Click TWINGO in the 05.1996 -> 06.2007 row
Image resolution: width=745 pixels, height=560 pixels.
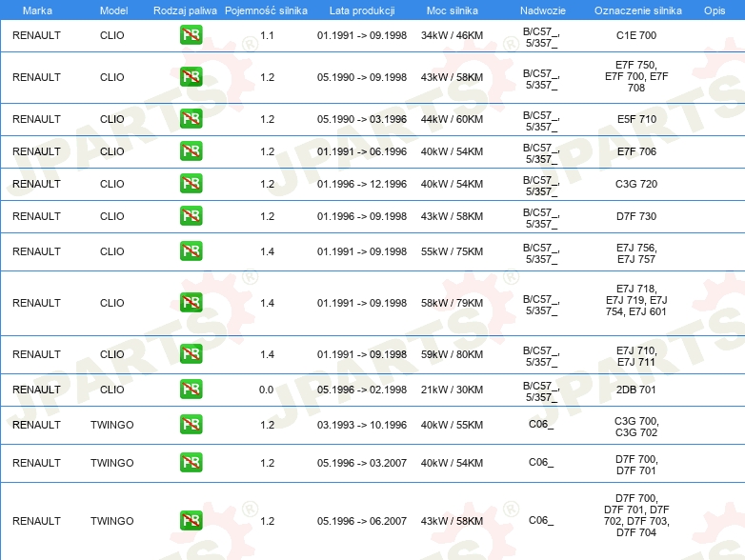112,521
